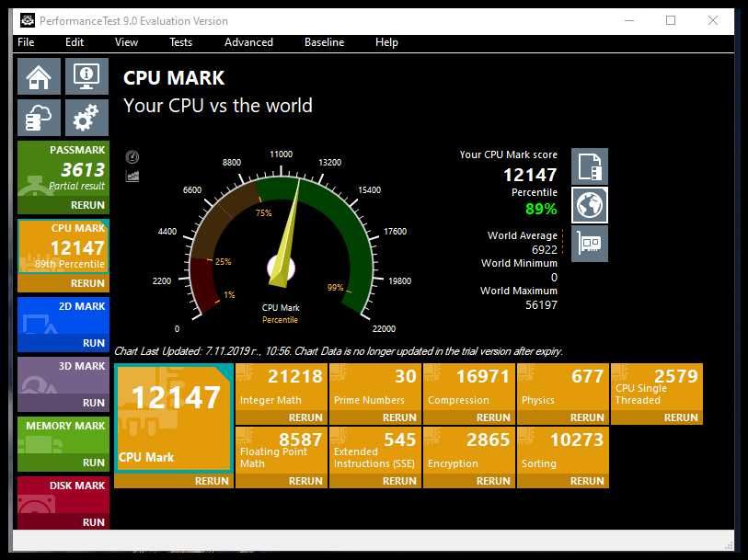The height and width of the screenshot is (560, 748).
Task: Open the System Information monitor icon
Action: [86, 76]
